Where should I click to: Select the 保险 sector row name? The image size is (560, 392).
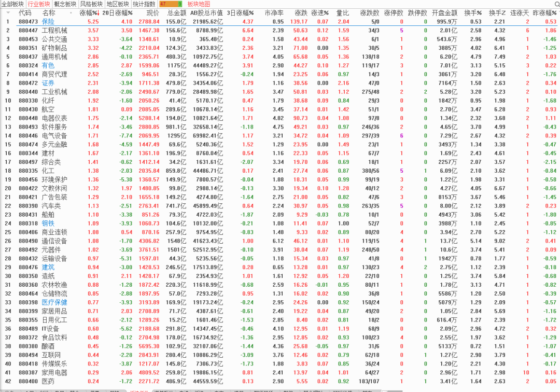48,22
